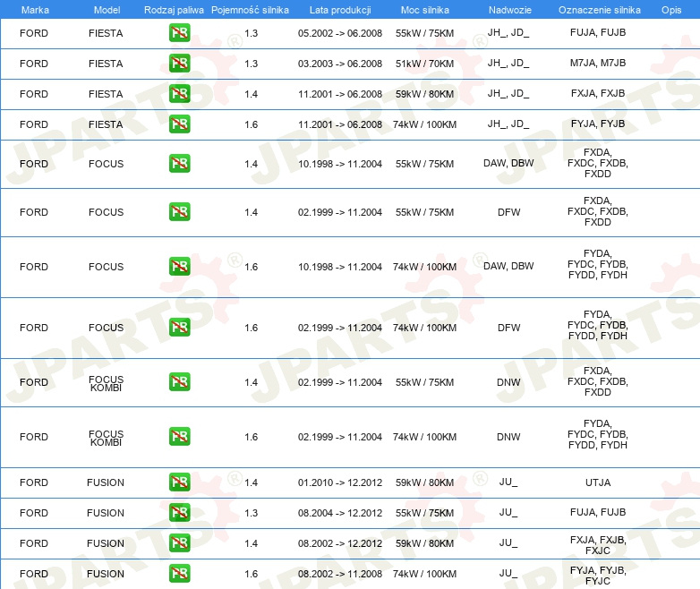Viewport: 700px width, 589px height.
Task: Click the petrol icon for Fiesta 1.3 55kW
Action: [179, 32]
